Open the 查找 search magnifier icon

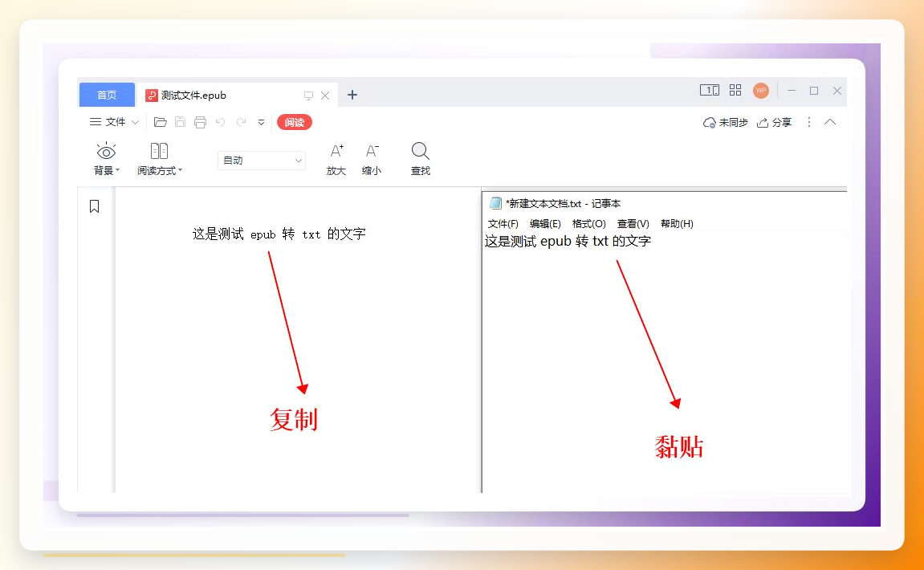click(420, 152)
